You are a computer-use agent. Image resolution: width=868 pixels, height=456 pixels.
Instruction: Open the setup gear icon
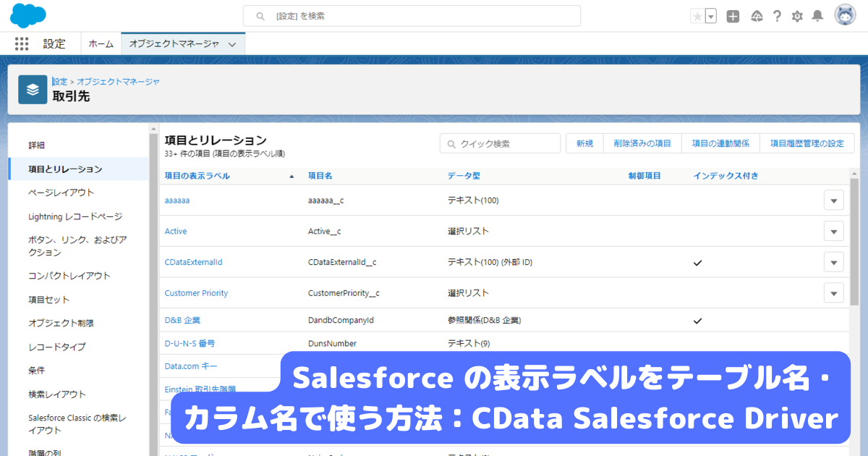[x=797, y=16]
